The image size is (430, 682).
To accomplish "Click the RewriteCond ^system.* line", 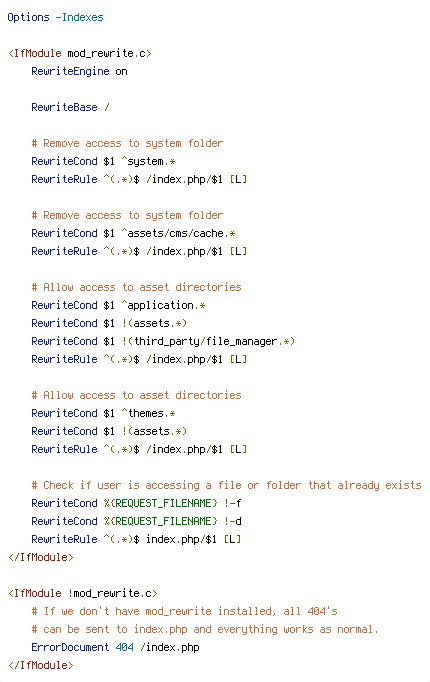I will click(103, 161).
